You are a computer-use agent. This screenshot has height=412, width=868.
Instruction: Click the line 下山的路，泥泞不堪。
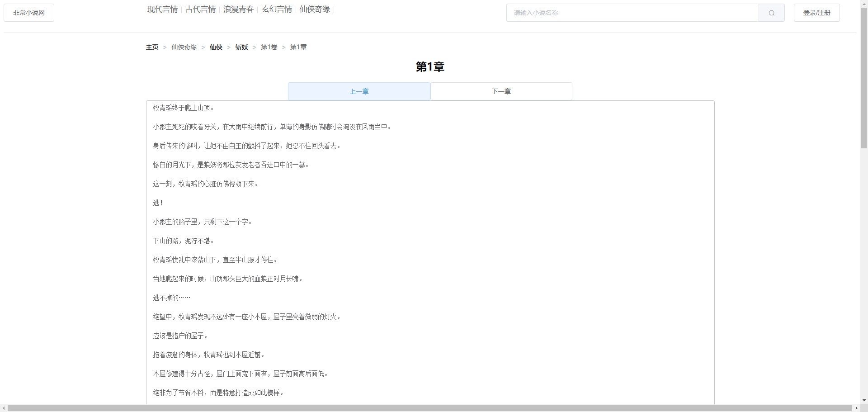184,241
